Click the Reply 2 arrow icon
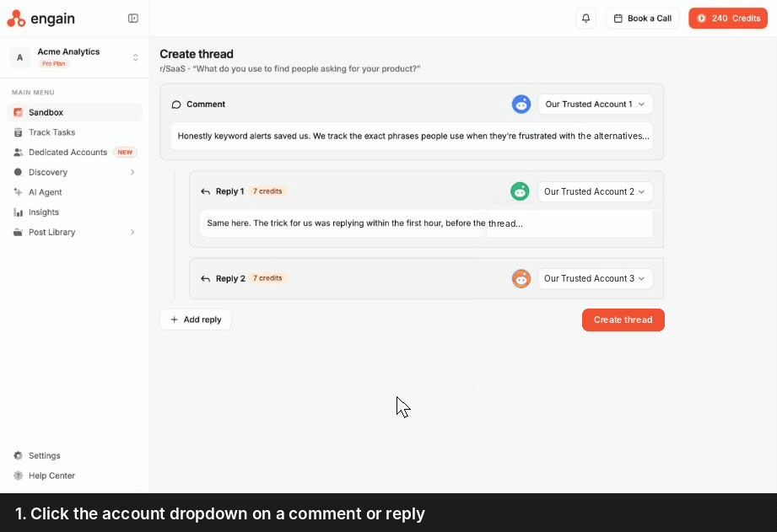The height and width of the screenshot is (532, 777). click(205, 279)
